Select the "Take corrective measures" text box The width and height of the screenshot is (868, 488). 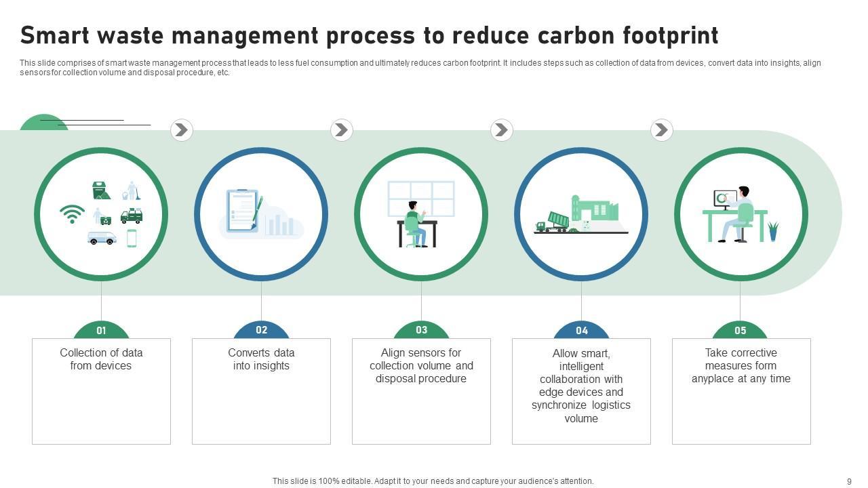741,391
